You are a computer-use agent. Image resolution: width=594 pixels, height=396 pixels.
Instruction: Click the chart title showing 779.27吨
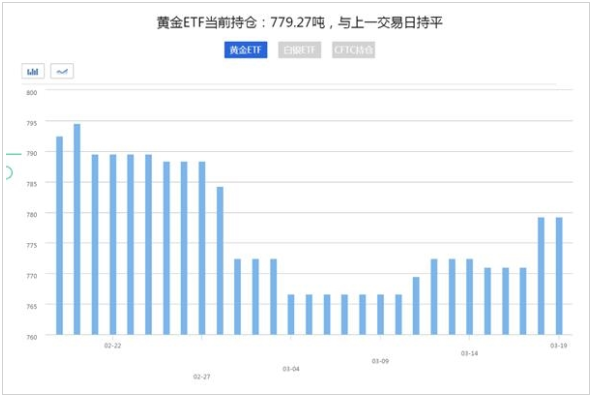[299, 23]
